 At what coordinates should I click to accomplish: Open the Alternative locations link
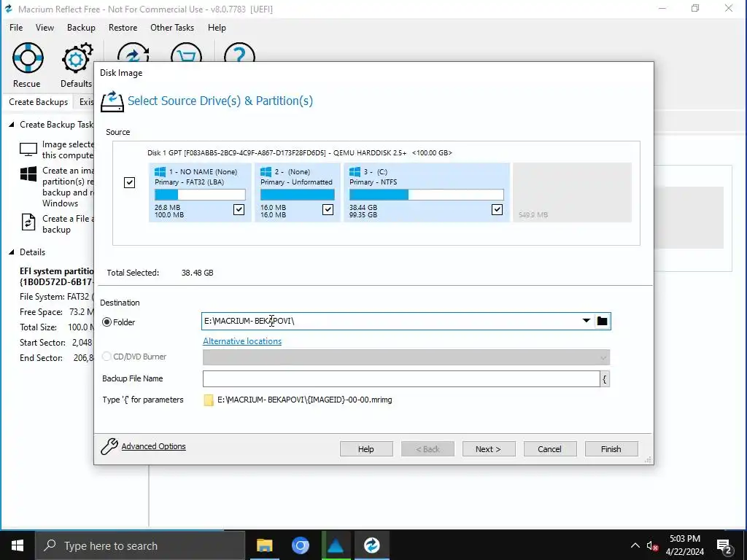[242, 341]
